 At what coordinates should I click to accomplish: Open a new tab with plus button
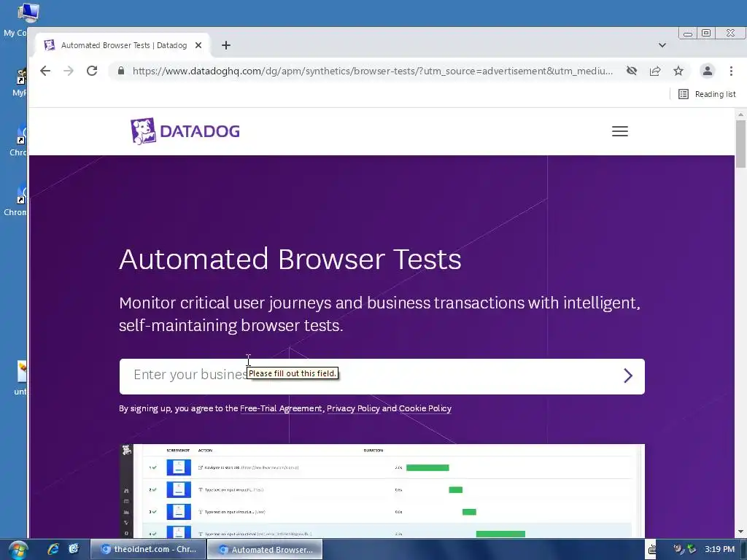226,45
